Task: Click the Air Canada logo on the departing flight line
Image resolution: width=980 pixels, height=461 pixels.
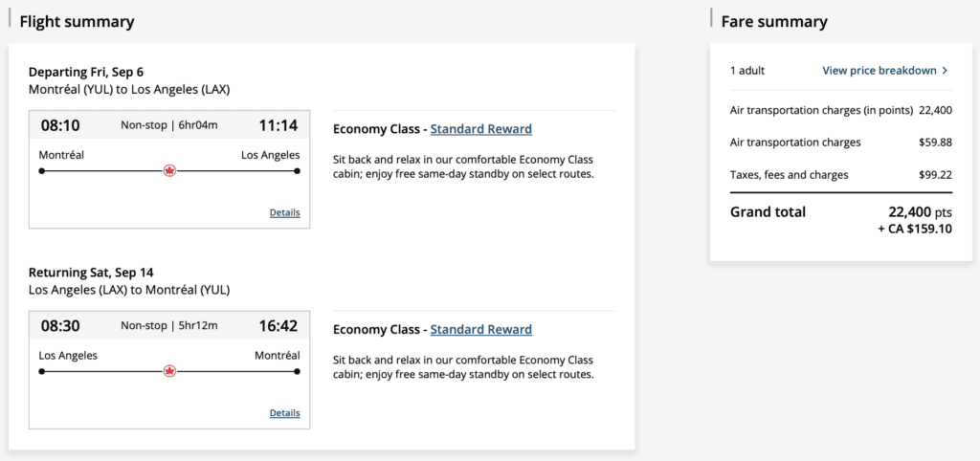Action: [x=170, y=171]
